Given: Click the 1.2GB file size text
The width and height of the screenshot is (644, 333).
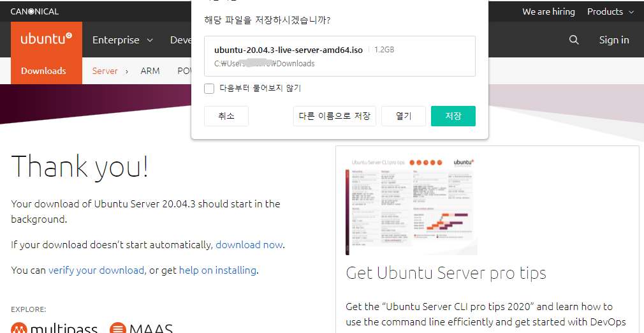Looking at the screenshot, I should [384, 50].
